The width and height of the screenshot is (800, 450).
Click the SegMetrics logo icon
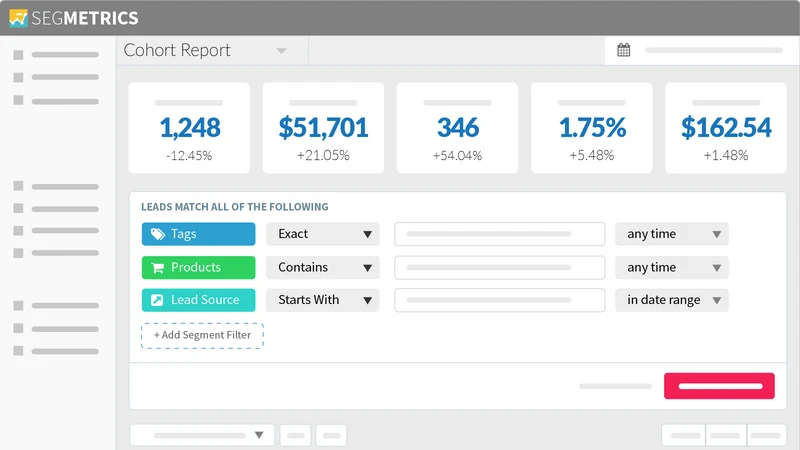click(x=18, y=18)
